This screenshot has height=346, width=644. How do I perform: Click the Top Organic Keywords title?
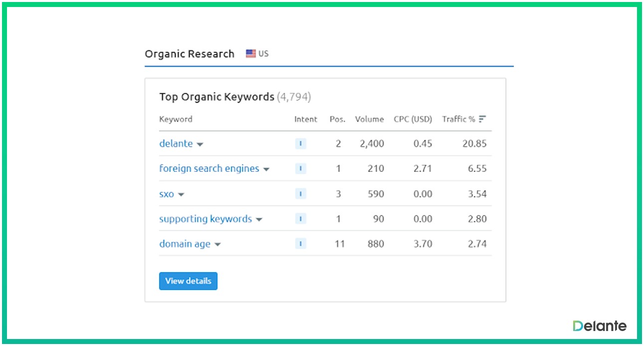(x=217, y=97)
